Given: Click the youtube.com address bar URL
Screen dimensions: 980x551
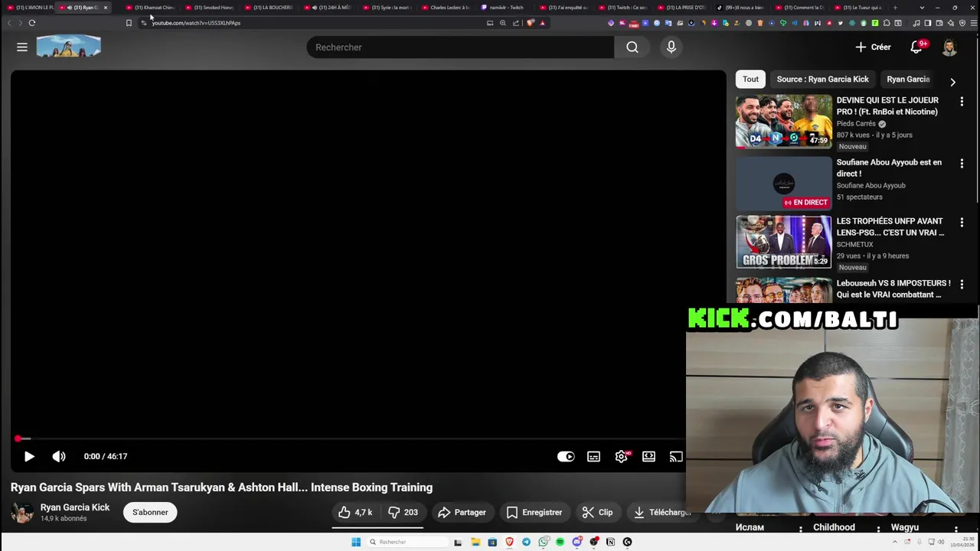Looking at the screenshot, I should click(x=196, y=23).
